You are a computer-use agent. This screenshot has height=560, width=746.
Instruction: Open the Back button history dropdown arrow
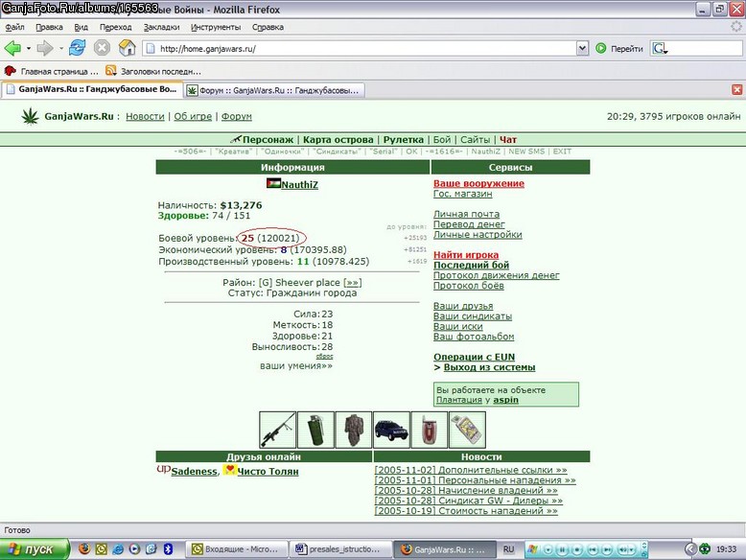(x=29, y=48)
